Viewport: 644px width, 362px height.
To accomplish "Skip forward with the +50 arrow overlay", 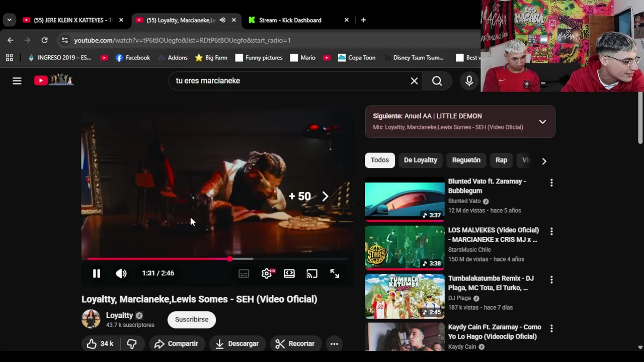I will (325, 196).
